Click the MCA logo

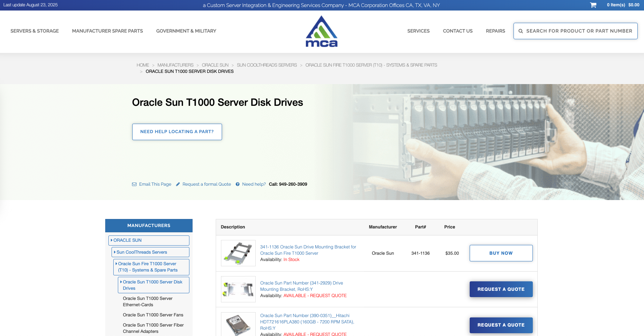[x=321, y=31]
